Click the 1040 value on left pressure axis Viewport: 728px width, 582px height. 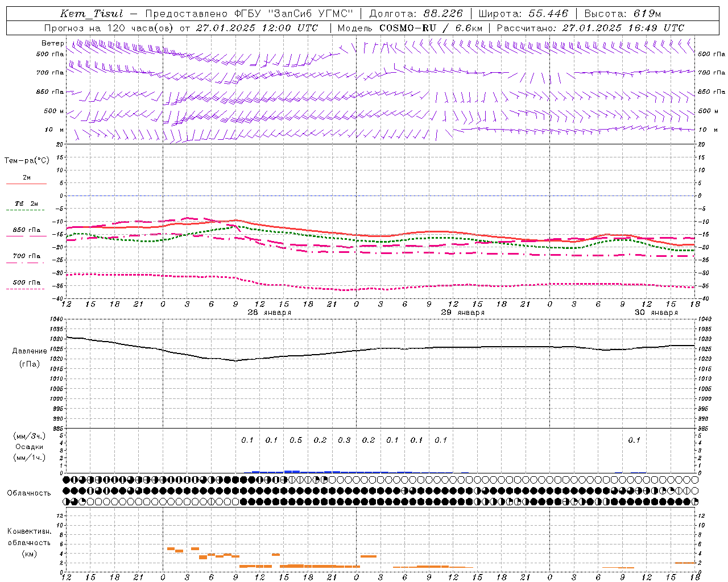pos(55,319)
